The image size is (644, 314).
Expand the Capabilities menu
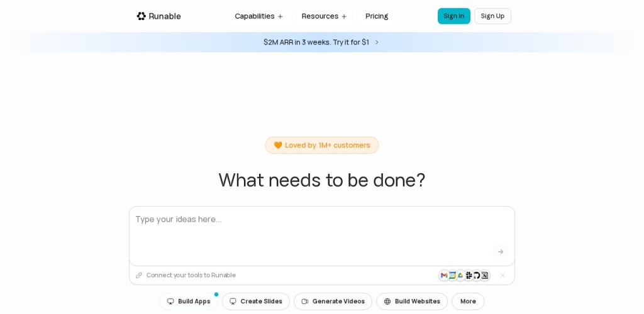258,16
